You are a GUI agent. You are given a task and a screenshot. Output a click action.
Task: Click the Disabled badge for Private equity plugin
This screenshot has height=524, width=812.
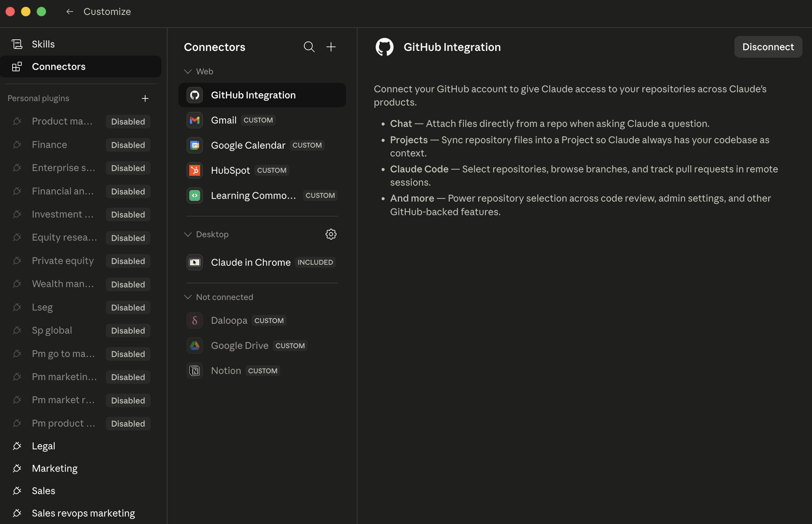[x=128, y=261]
